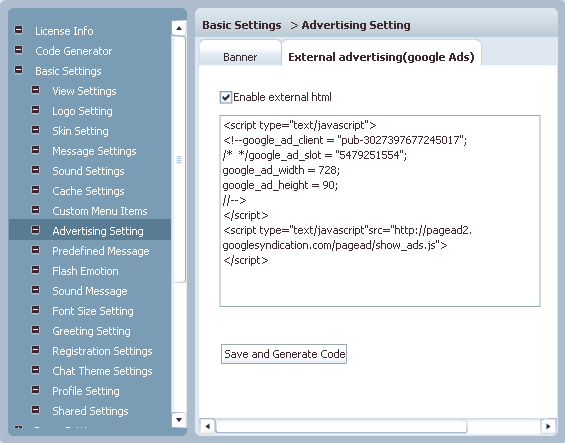This screenshot has width=565, height=443.
Task: Collapse the Basic Settings tree node
Action: point(18,70)
